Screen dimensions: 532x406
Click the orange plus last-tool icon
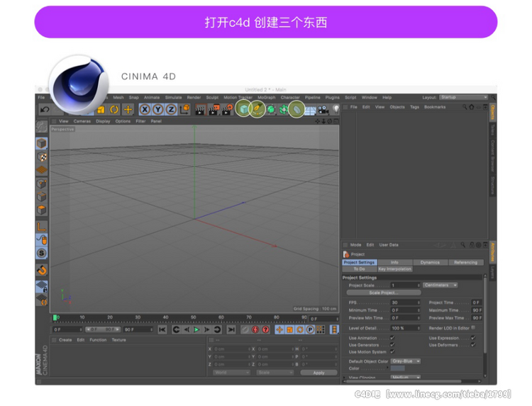(128, 109)
